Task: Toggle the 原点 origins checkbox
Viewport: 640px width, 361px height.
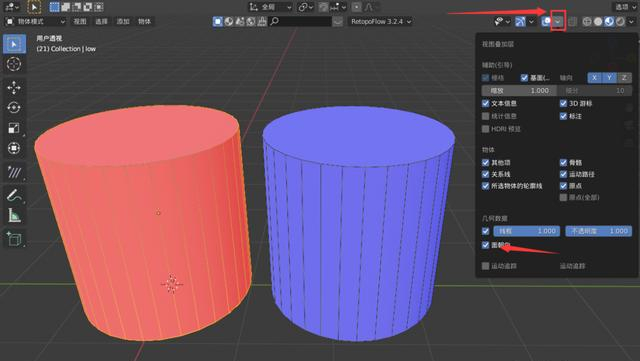Action: (563, 186)
